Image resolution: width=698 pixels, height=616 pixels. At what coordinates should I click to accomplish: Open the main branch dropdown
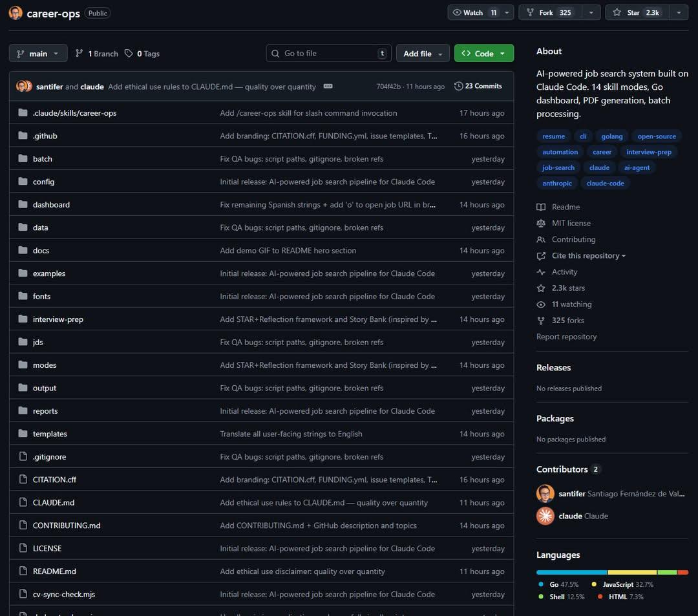(x=38, y=54)
